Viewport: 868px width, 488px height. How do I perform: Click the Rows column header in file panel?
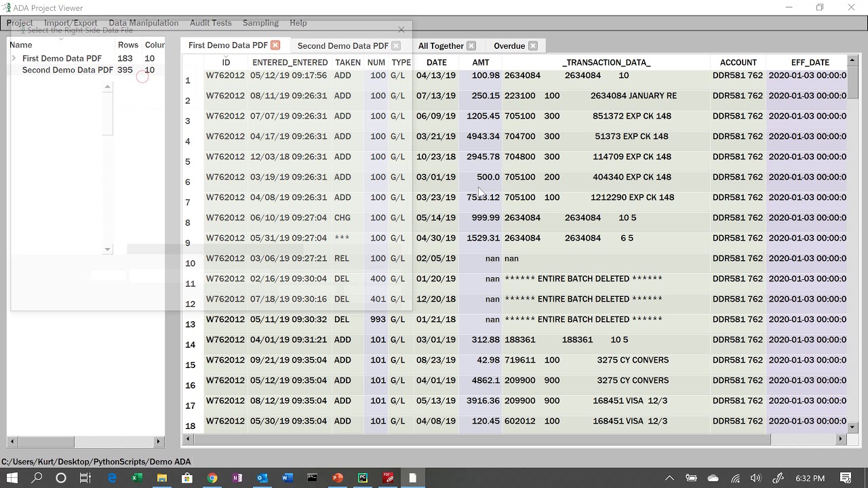(127, 45)
